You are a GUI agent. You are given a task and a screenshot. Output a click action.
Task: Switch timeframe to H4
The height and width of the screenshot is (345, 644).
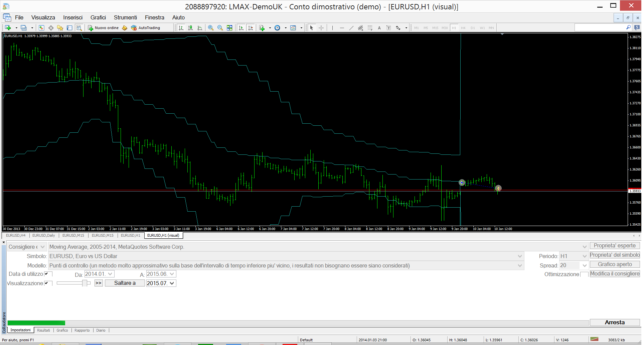tap(463, 28)
